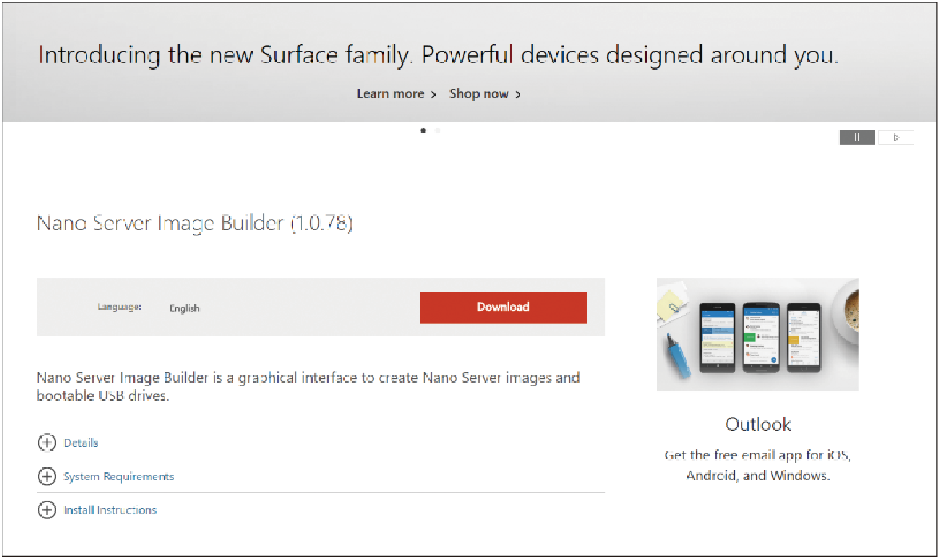Click the plus icon beside Install Instructions
Image resolution: width=940 pixels, height=560 pixels.
pos(46,510)
